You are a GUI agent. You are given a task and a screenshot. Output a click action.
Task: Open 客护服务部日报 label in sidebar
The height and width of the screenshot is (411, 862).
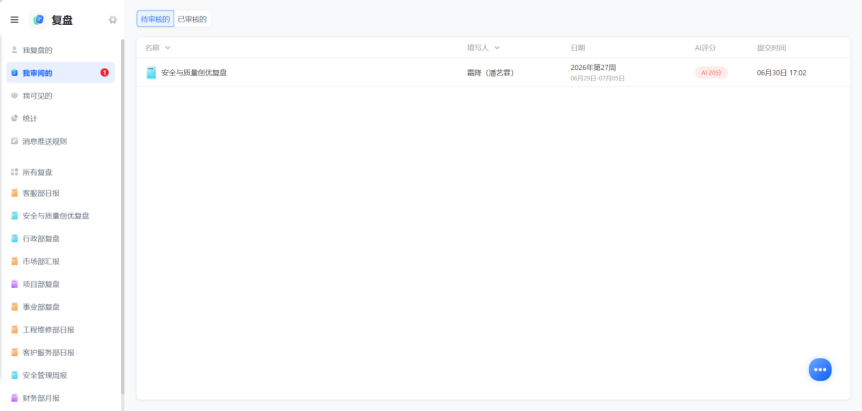[x=48, y=353]
